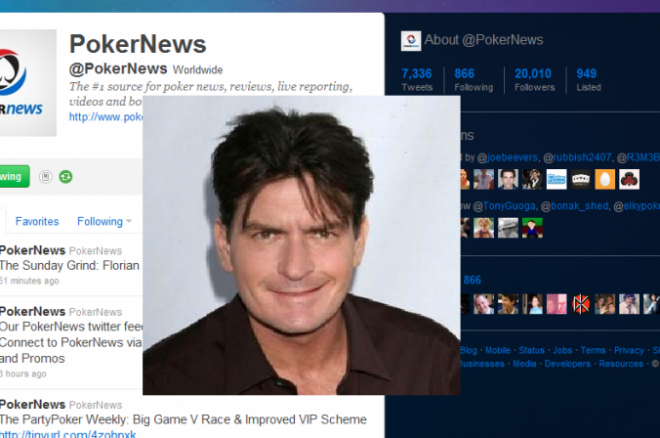Click the list icon beside the Following button
660x438 pixels.
pos(45,177)
